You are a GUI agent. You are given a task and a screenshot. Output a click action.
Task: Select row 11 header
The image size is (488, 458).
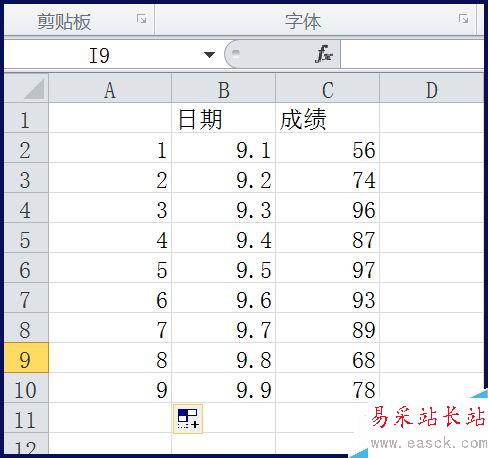click(27, 418)
